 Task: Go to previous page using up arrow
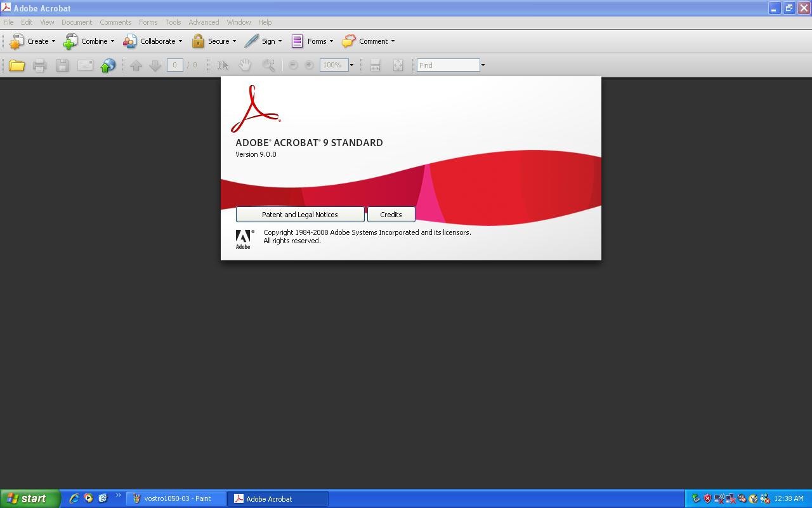coord(136,65)
